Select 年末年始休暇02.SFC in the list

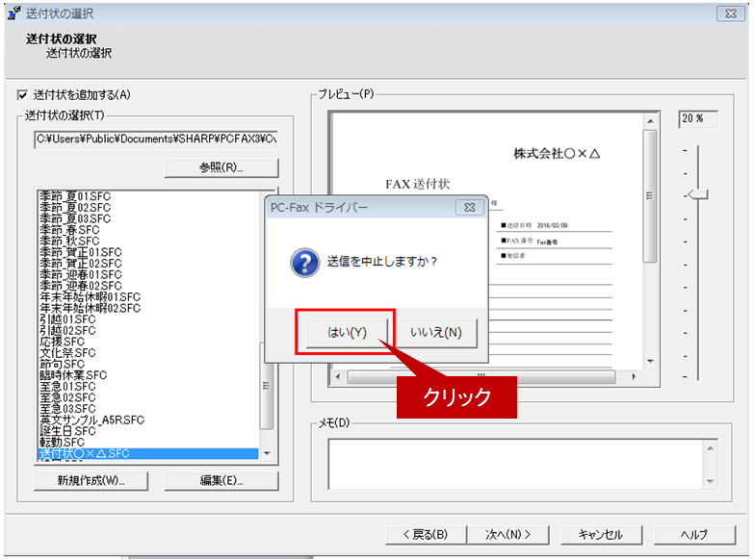90,308
